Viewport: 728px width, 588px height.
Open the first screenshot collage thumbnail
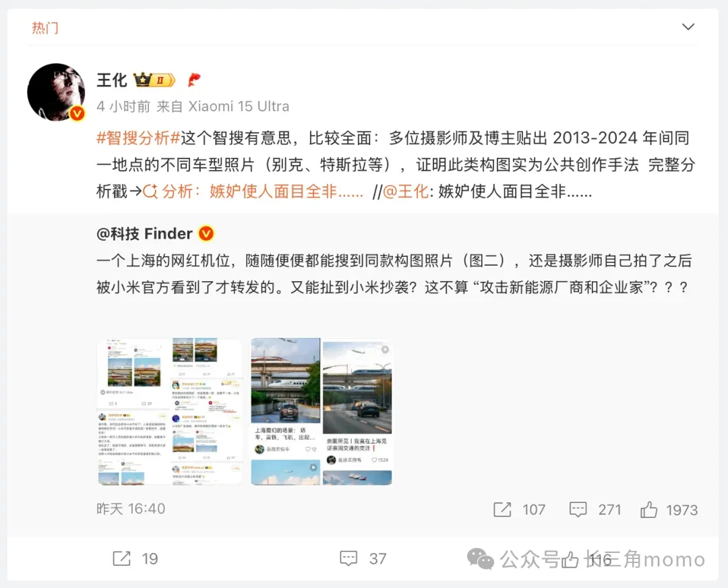[x=169, y=411]
